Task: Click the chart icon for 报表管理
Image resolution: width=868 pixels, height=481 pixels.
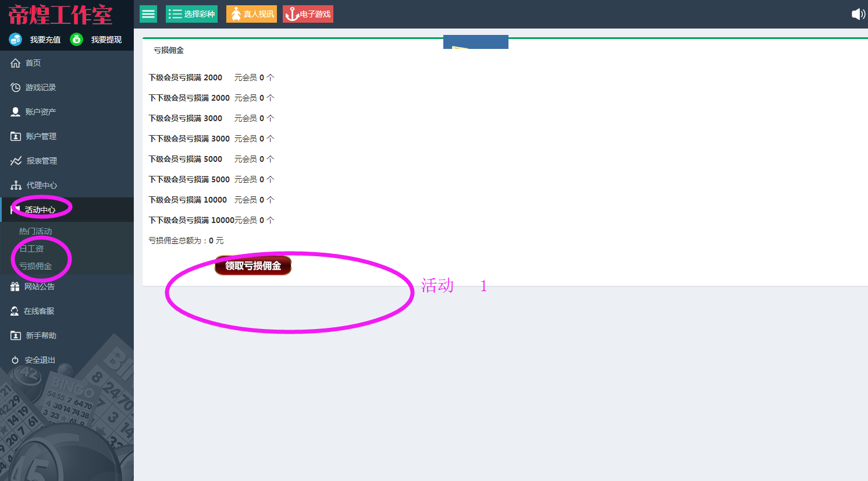Action: click(x=16, y=161)
